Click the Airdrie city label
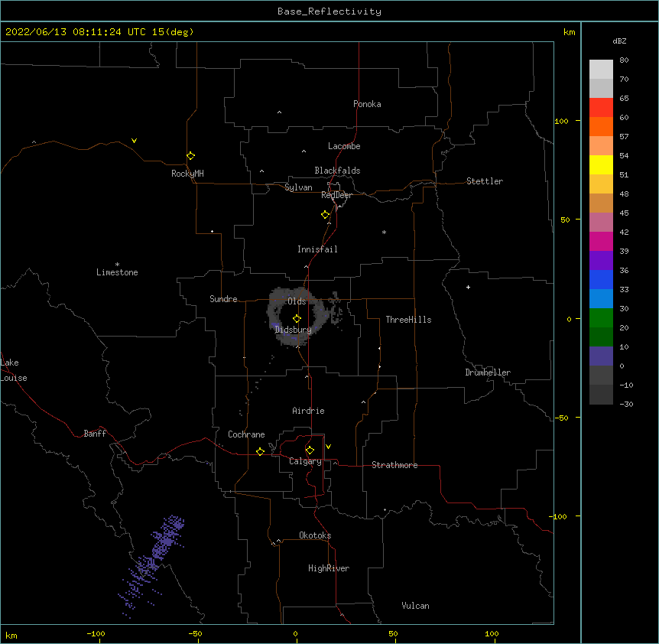Image resolution: width=659 pixels, height=644 pixels. pos(308,411)
